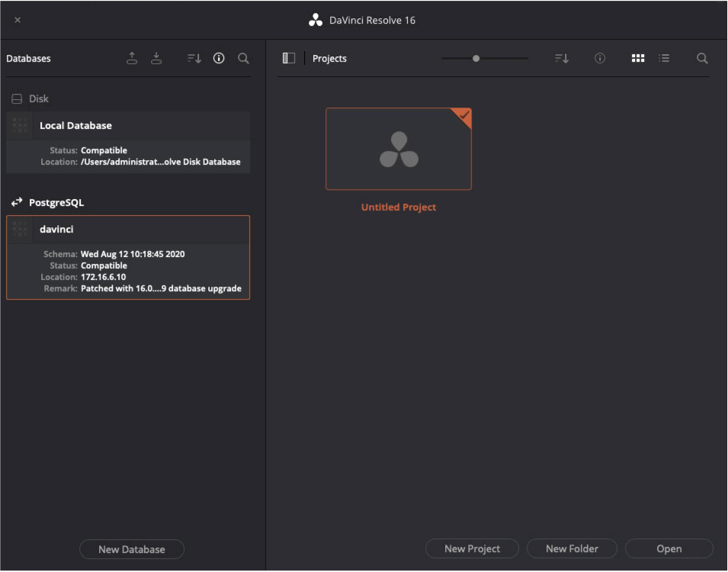Select the davinci PostgreSQL database
Screen dimensions: 728x572
point(128,258)
